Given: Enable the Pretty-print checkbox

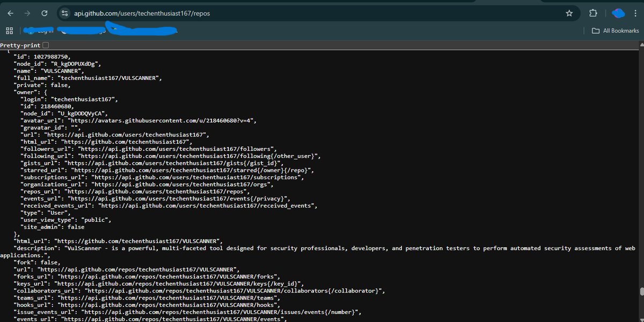Looking at the screenshot, I should [46, 45].
